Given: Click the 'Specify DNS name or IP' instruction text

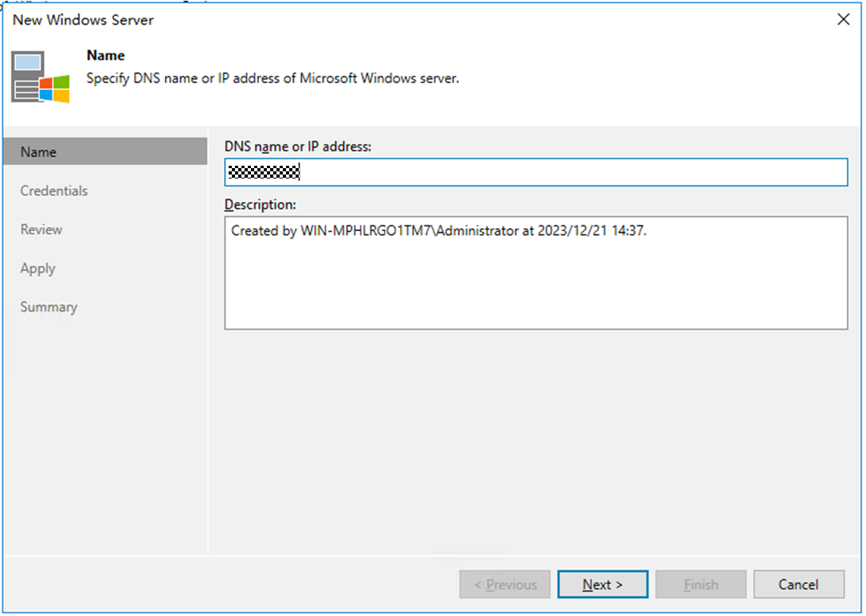Looking at the screenshot, I should (x=272, y=79).
